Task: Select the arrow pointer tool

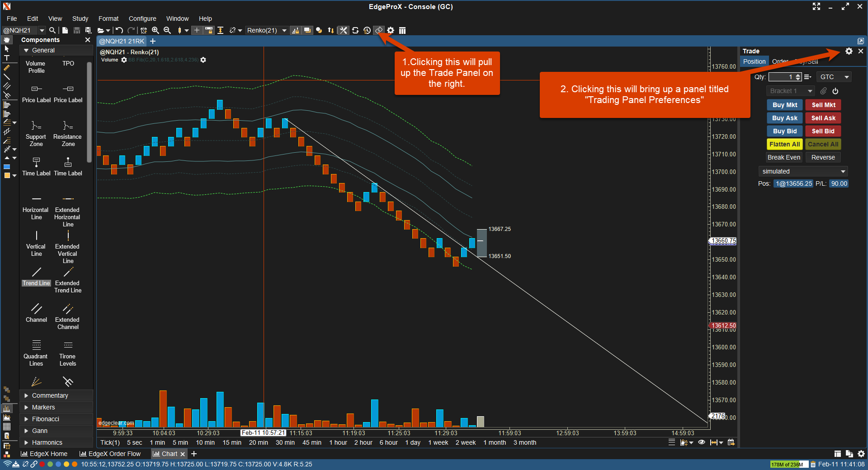Action: (x=7, y=49)
